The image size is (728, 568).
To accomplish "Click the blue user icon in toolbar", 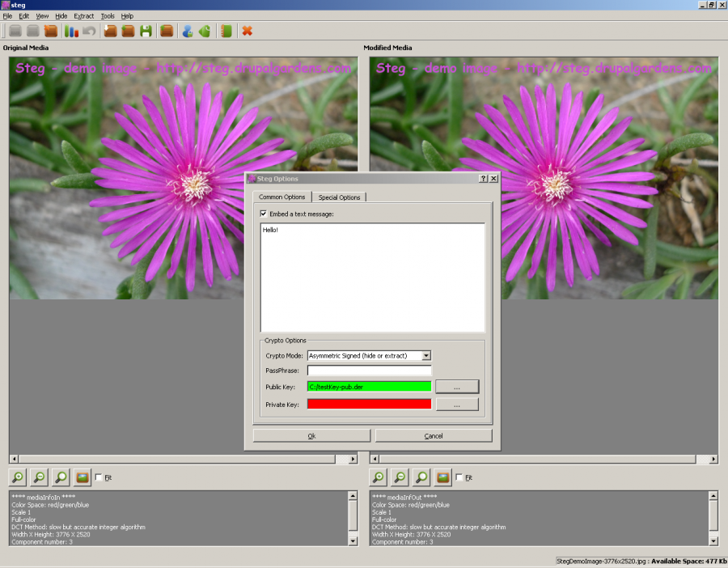I will (187, 32).
